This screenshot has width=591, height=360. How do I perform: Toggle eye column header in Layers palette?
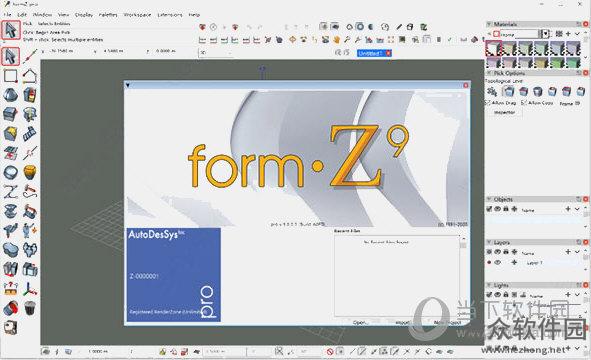pos(498,252)
